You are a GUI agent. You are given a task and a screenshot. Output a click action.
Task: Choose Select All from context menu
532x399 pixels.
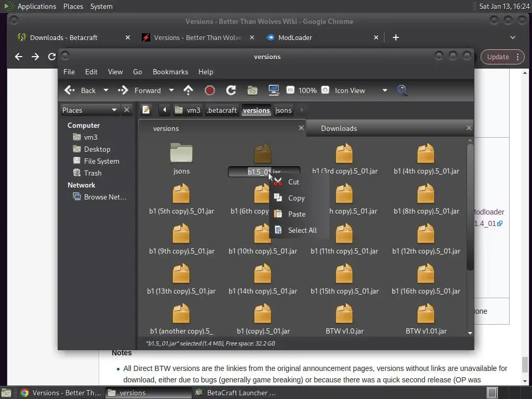tap(300, 230)
